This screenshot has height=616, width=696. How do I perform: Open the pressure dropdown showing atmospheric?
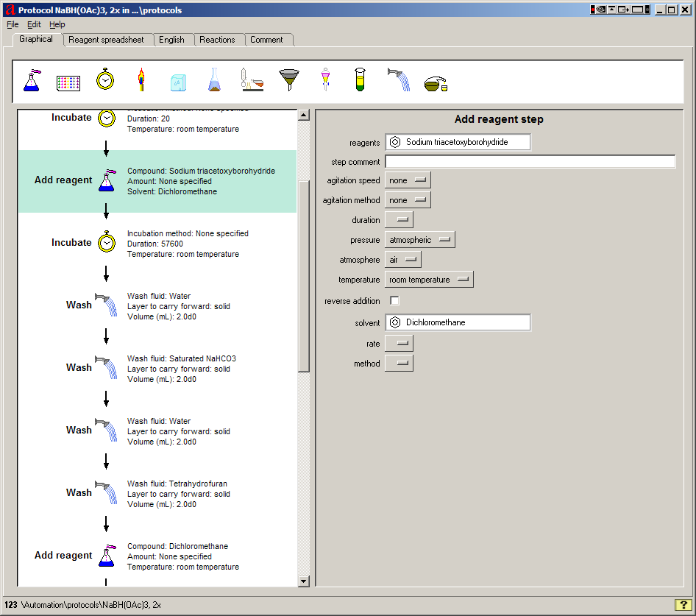coord(419,240)
